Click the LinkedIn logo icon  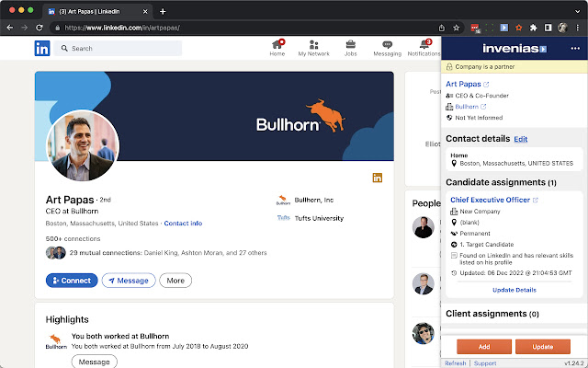42,49
